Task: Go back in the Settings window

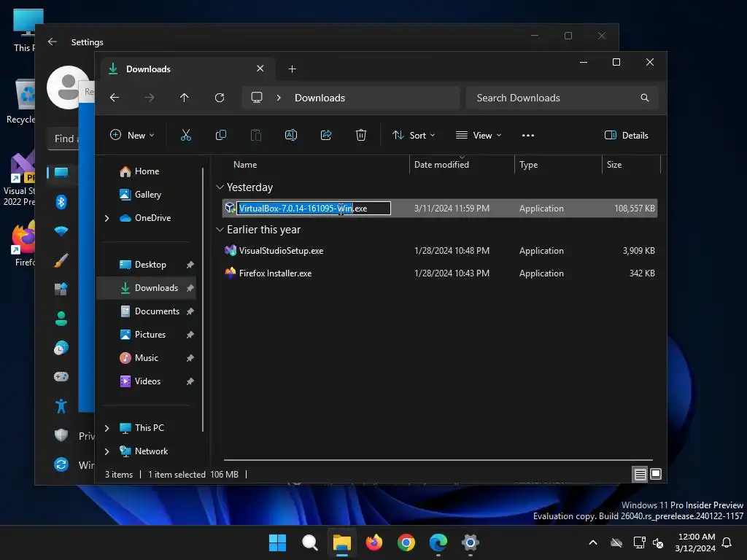Action: point(53,42)
